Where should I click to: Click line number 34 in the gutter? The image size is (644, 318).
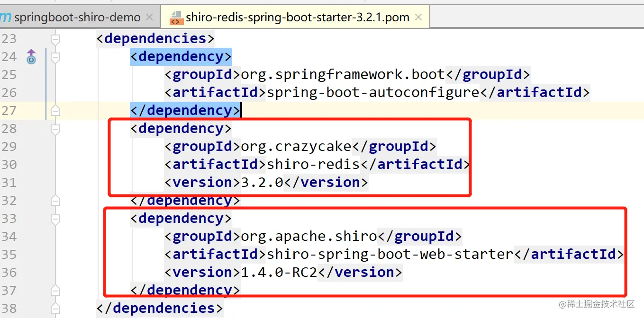pos(9,237)
